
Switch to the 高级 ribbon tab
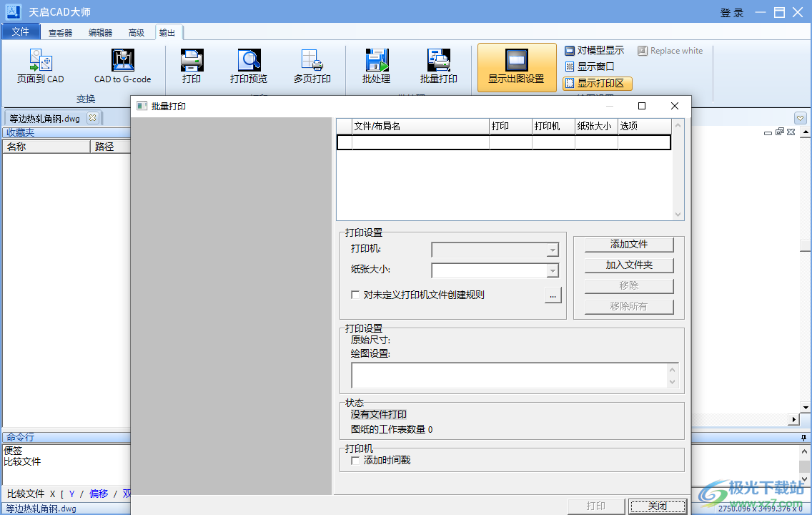point(137,33)
